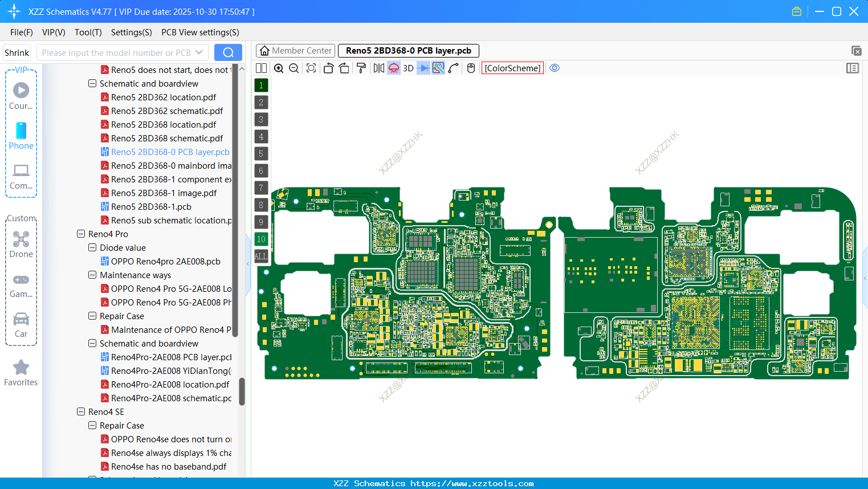Toggle the eye visibility icon beside ColorScheme

(555, 68)
